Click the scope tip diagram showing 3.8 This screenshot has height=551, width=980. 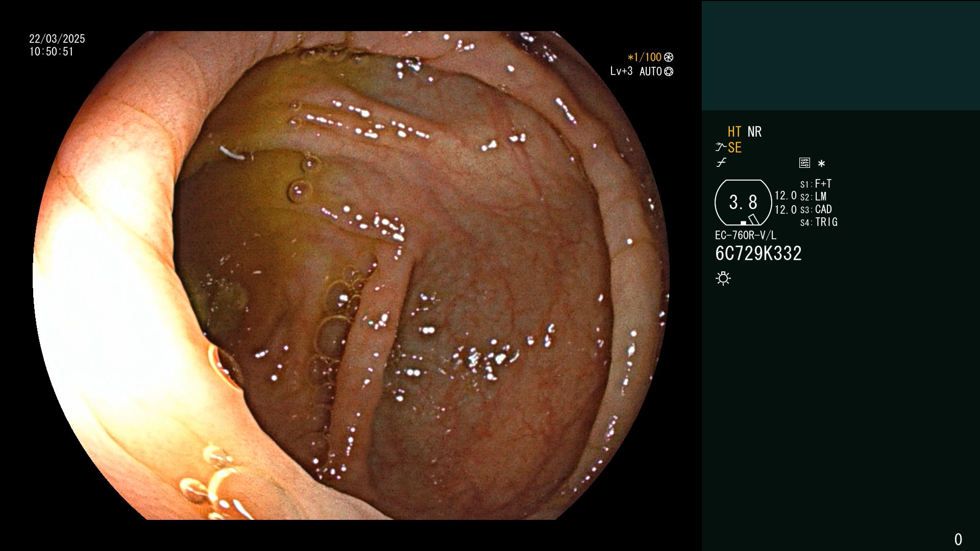(743, 203)
